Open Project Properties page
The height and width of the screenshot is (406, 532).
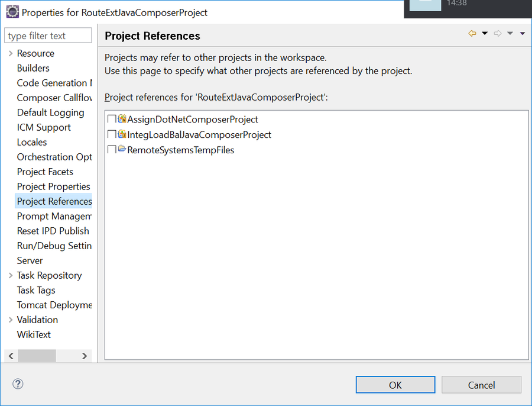pyautogui.click(x=54, y=186)
